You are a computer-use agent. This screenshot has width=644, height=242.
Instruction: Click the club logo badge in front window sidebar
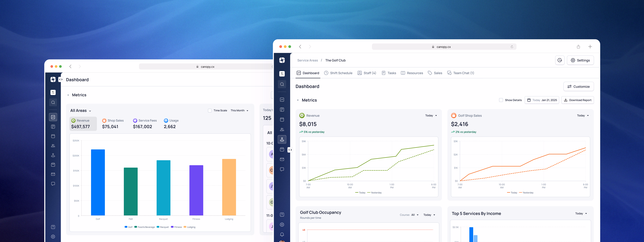(282, 74)
